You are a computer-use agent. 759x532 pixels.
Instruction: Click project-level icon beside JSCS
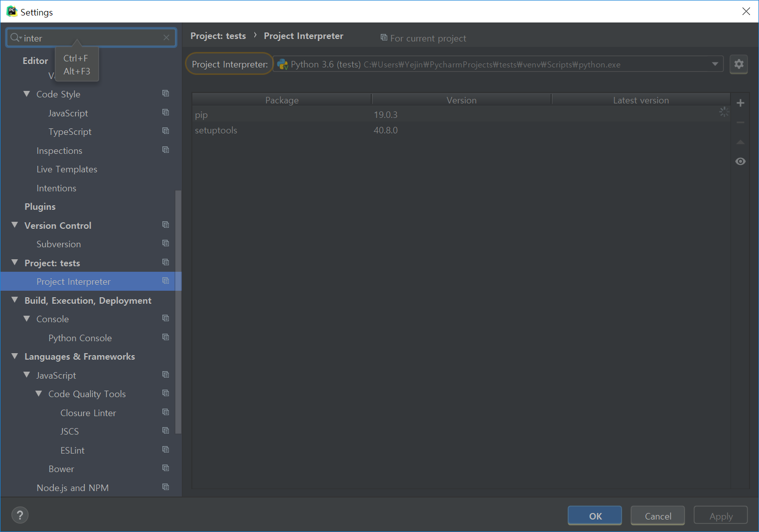click(166, 431)
